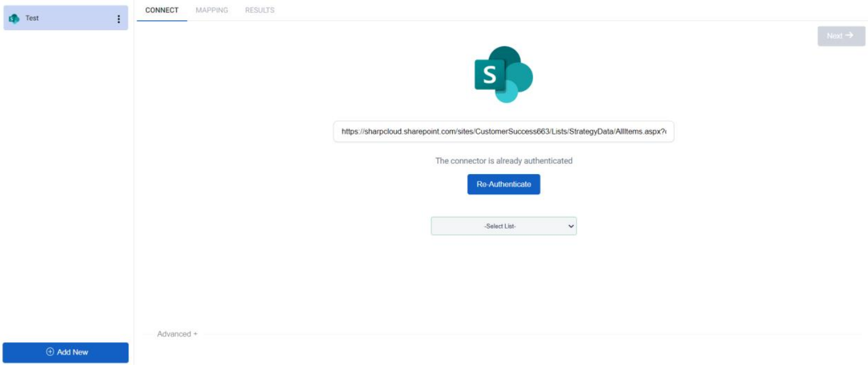This screenshot has height=366, width=868.
Task: Switch to the MAPPING tab
Action: click(211, 10)
